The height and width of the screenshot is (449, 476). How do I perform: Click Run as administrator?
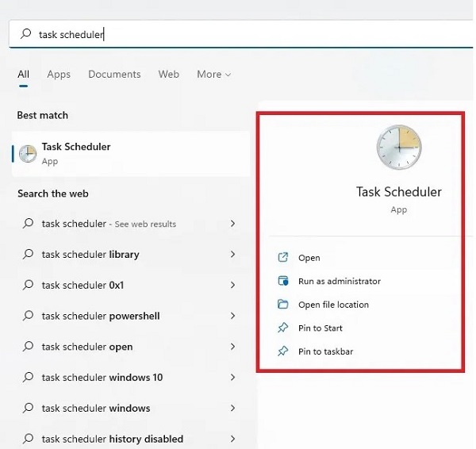tap(340, 281)
